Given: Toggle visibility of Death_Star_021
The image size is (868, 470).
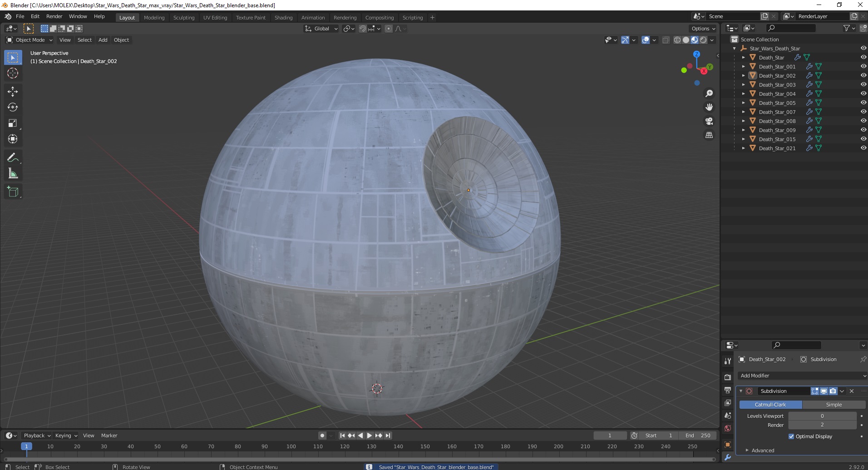Looking at the screenshot, I should [863, 148].
